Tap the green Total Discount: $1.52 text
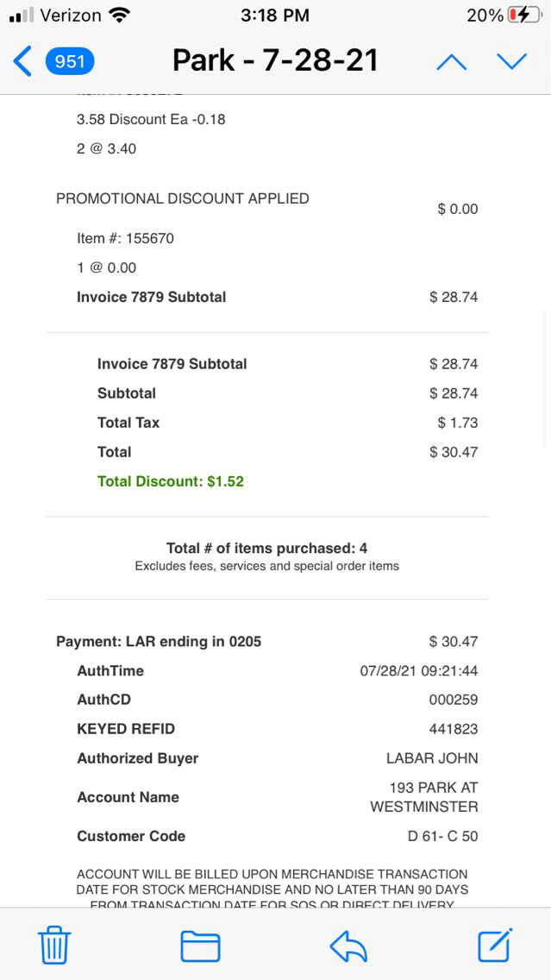Screen dimensions: 551x980 (171, 481)
